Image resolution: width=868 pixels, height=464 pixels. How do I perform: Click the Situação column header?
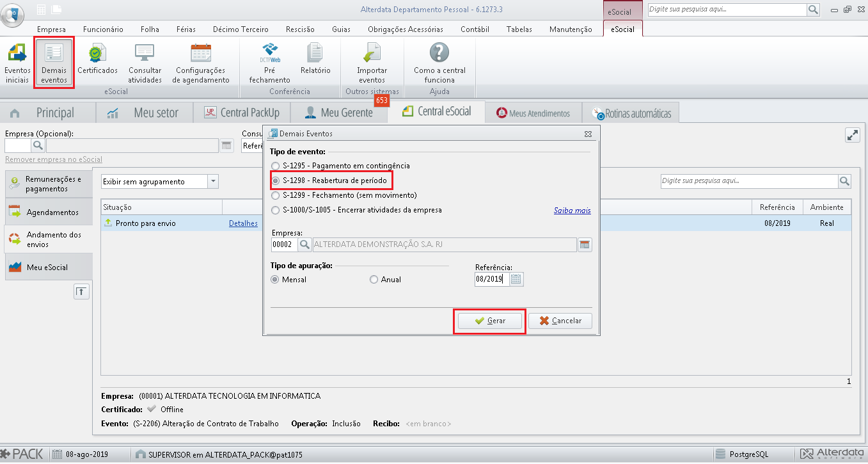[162, 207]
